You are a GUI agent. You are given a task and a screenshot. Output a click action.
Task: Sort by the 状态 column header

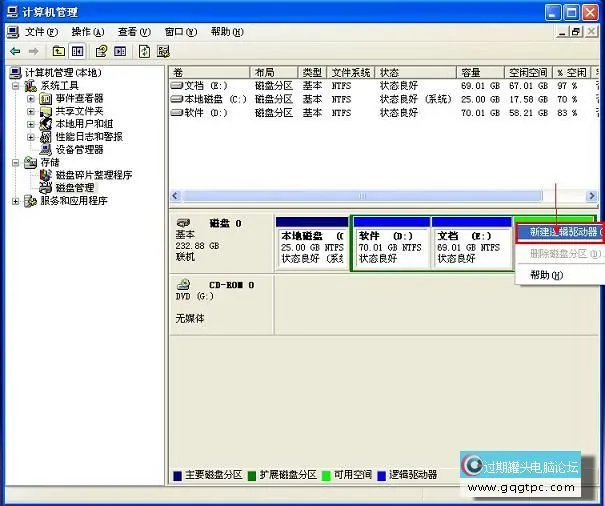[416, 72]
